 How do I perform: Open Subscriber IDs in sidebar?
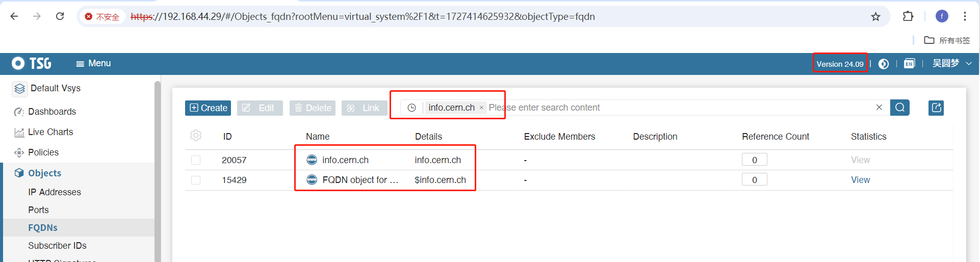tap(57, 246)
